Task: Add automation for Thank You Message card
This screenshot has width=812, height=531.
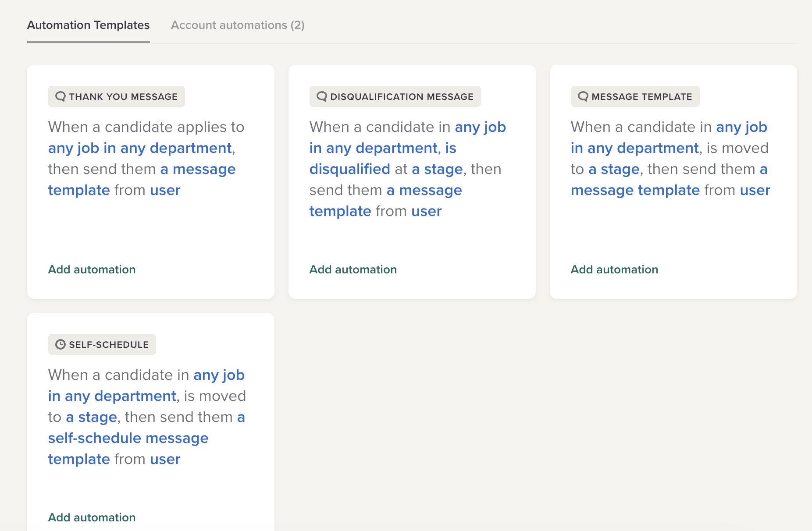Action: click(92, 269)
